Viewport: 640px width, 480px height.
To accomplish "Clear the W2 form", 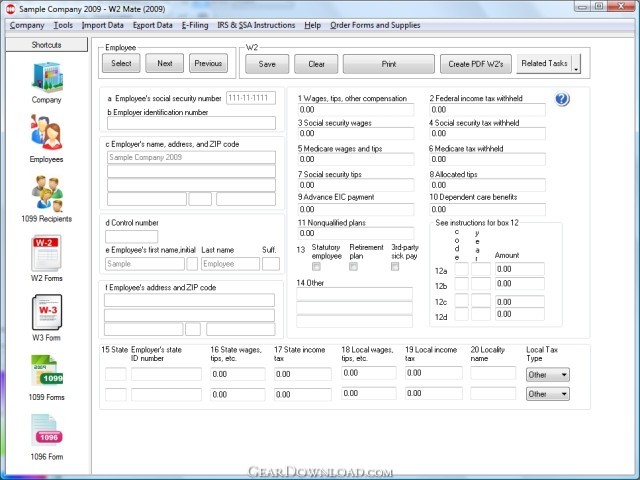I will tap(316, 64).
